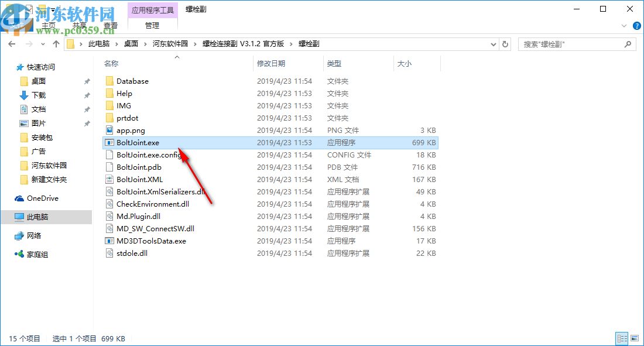Click 螺栓连接副 V3.1.2 官方版 breadcrumb
This screenshot has height=346, width=644.
(243, 44)
